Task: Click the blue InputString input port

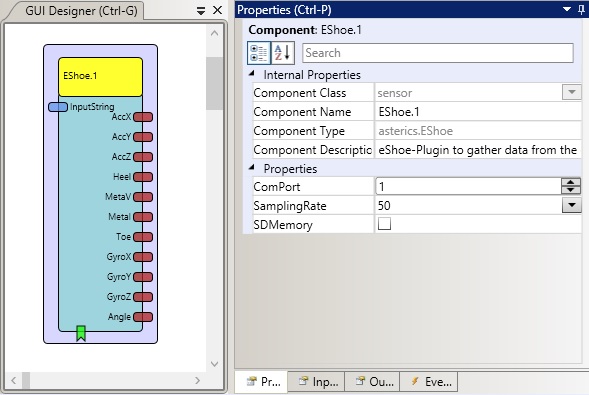Action: coord(58,107)
